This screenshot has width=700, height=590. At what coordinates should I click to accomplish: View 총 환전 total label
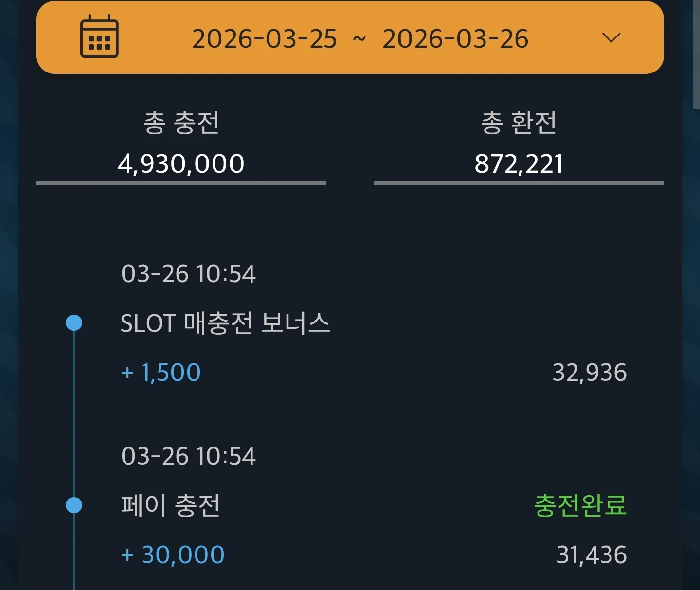click(x=519, y=123)
